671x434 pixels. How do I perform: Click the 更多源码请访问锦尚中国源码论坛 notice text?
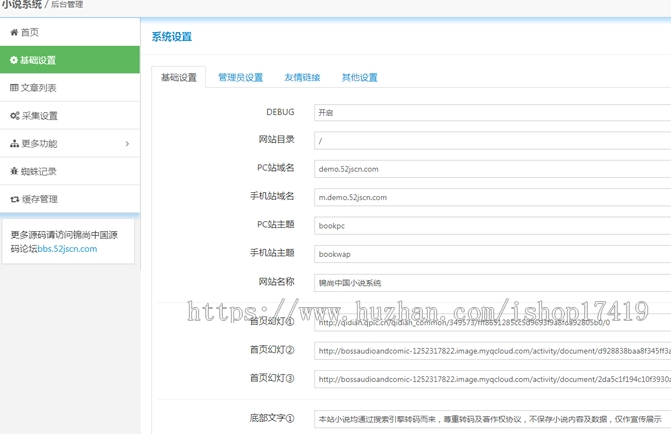pos(64,241)
